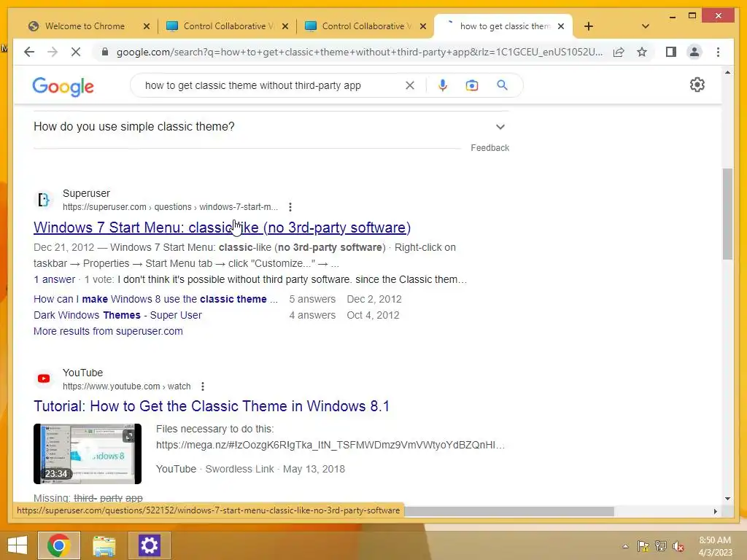The height and width of the screenshot is (560, 747).
Task: Click 'More results from superuser.com'
Action: [x=108, y=331]
